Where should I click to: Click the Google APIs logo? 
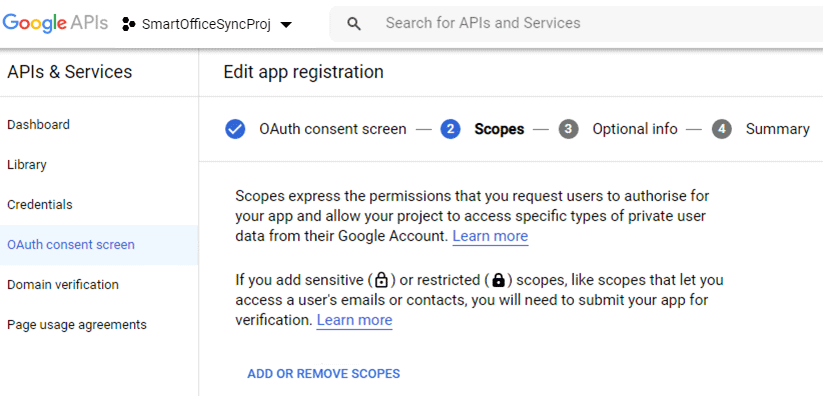tap(55, 23)
